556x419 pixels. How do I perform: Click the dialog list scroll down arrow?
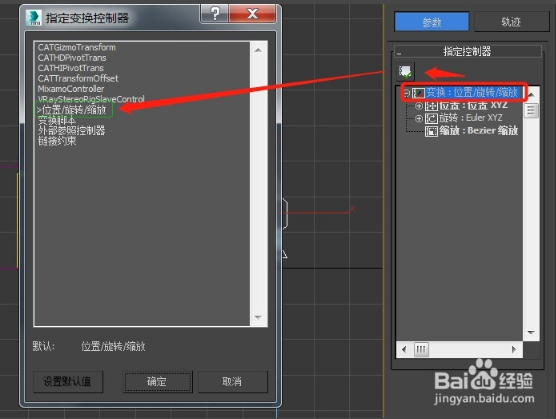coord(258,317)
